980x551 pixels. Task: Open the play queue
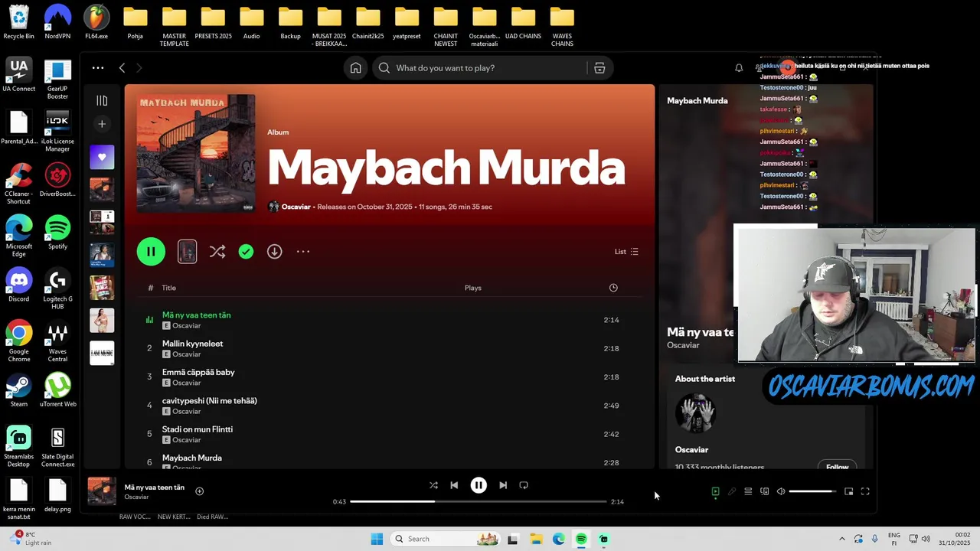[748, 491]
